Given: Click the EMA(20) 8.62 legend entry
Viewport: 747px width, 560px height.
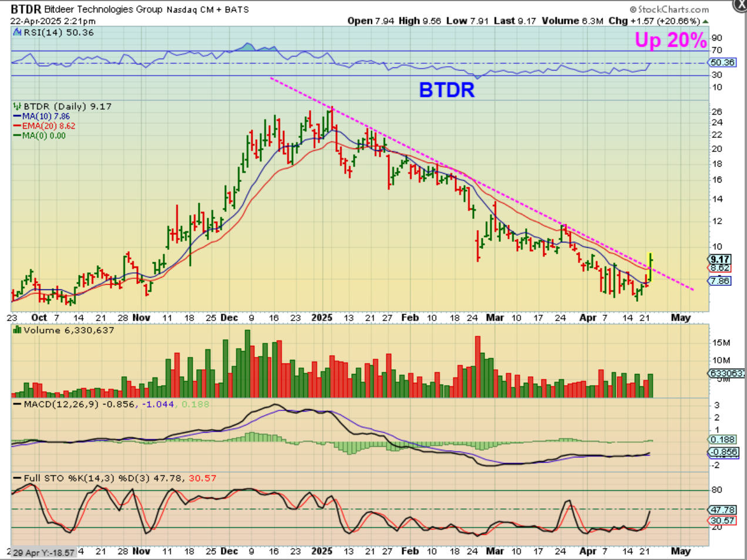Looking at the screenshot, I should 49,126.
